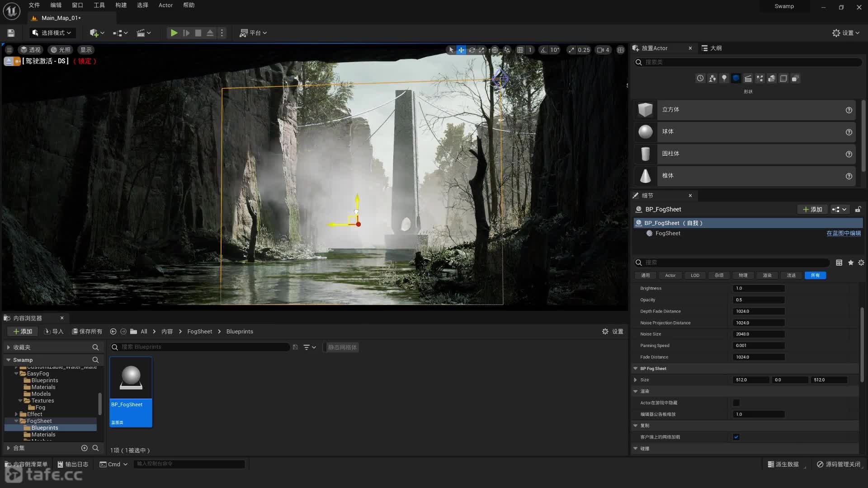Expand the Effect folder in tree

[16, 414]
